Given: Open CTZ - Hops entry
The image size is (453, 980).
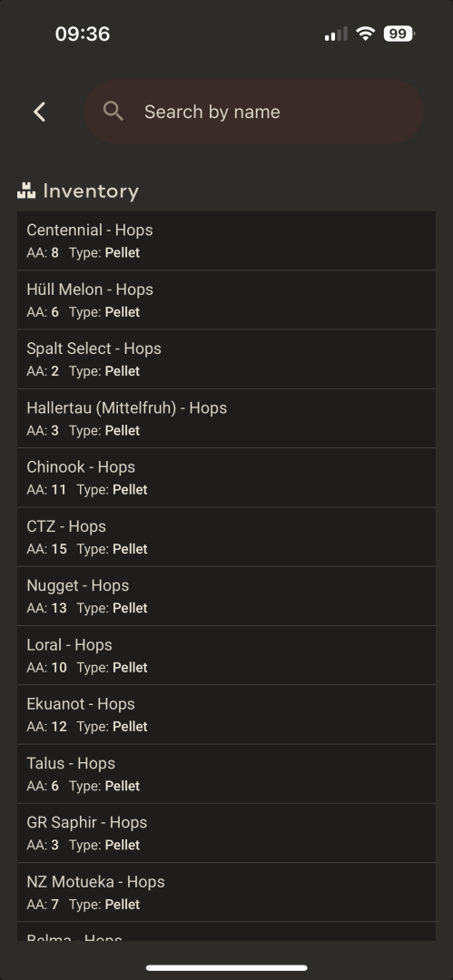Looking at the screenshot, I should point(227,537).
